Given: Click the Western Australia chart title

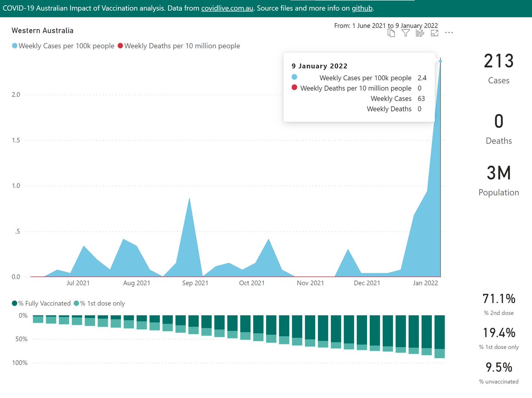Looking at the screenshot, I should pyautogui.click(x=43, y=31).
